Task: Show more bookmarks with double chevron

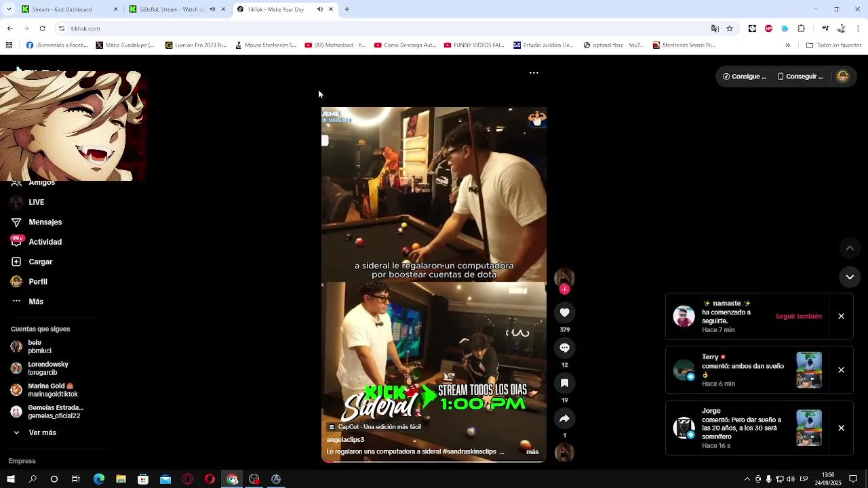Action: (787, 45)
